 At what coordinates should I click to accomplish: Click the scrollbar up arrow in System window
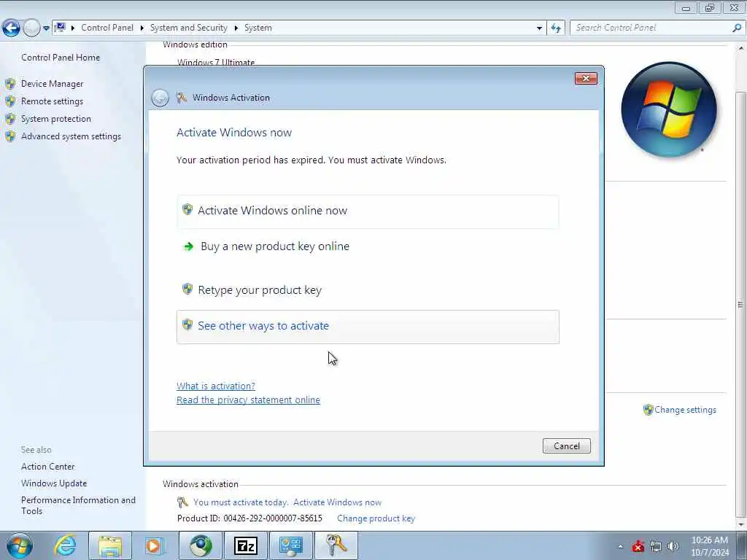tap(740, 48)
